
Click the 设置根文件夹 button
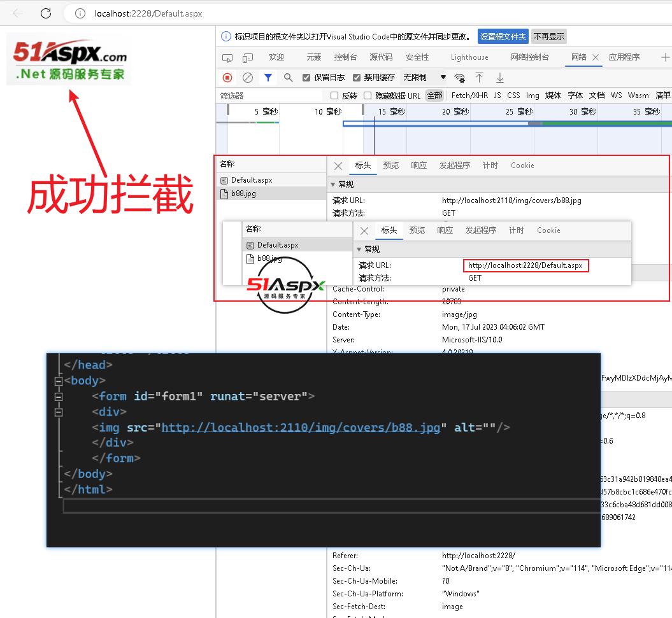click(503, 36)
